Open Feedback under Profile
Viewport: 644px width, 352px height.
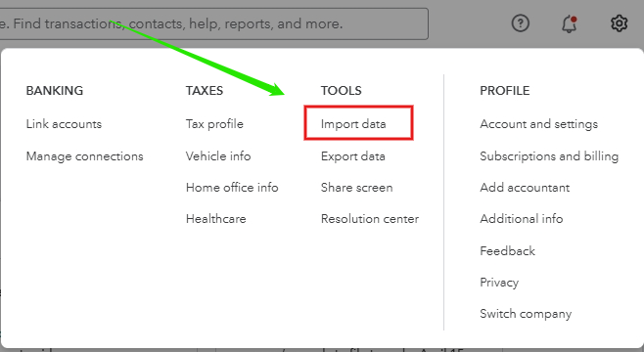[x=507, y=250]
